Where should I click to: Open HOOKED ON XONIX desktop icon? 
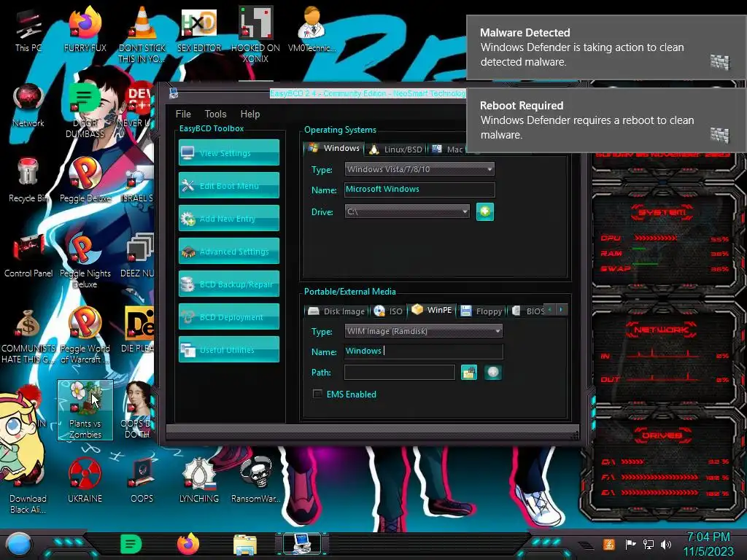[x=255, y=35]
